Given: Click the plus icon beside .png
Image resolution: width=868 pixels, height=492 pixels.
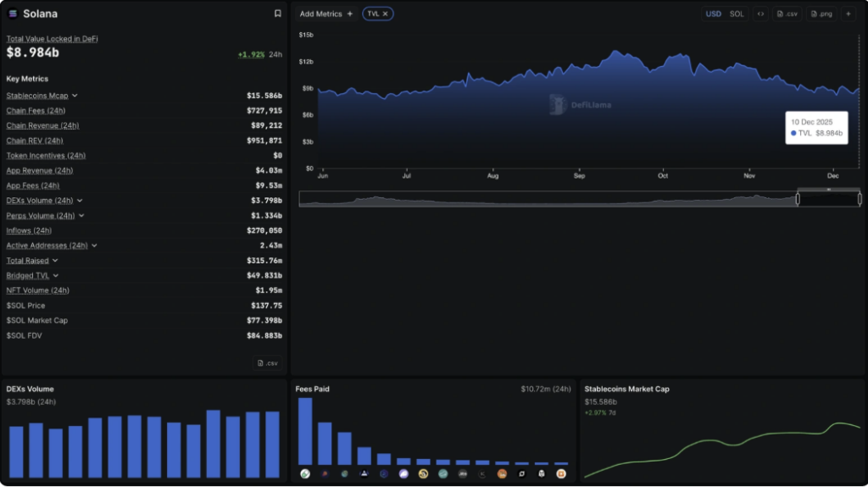Looking at the screenshot, I should click(x=849, y=14).
